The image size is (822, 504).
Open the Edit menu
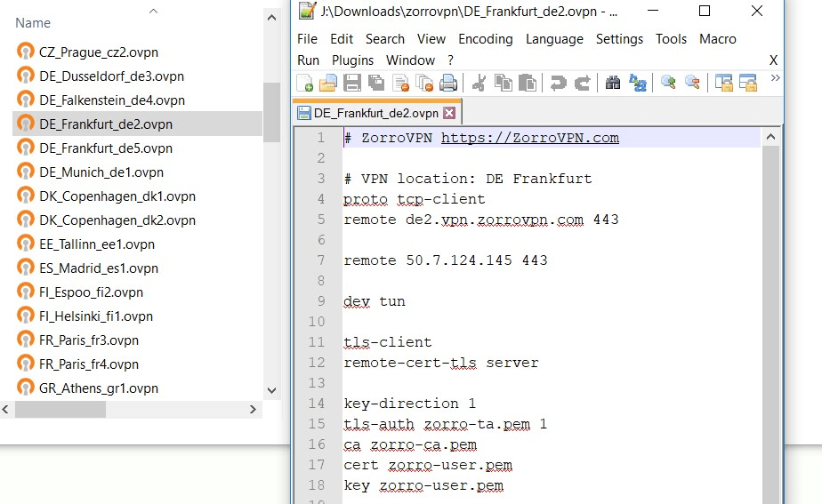click(342, 39)
